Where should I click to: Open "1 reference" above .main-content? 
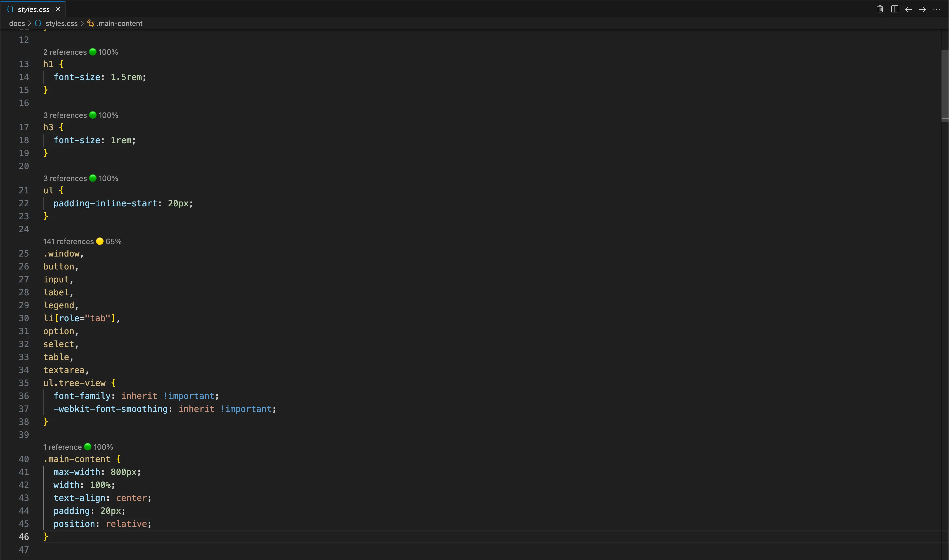[62, 447]
